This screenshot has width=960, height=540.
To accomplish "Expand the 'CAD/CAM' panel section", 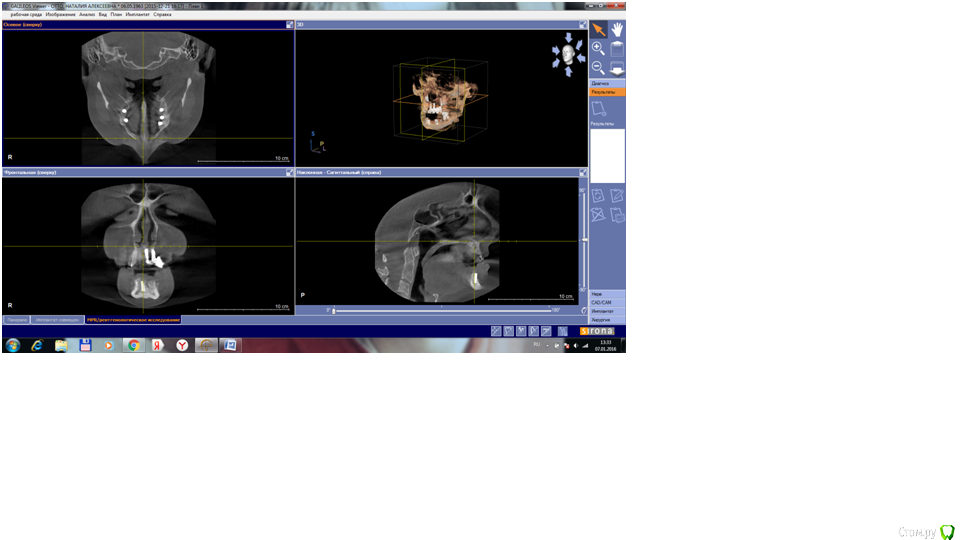I will pos(607,302).
